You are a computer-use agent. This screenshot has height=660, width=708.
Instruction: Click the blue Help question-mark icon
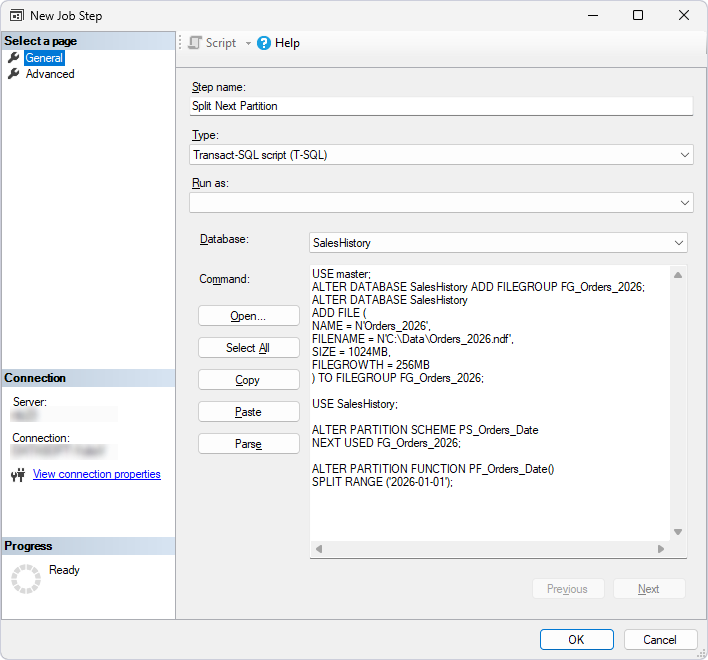click(264, 43)
